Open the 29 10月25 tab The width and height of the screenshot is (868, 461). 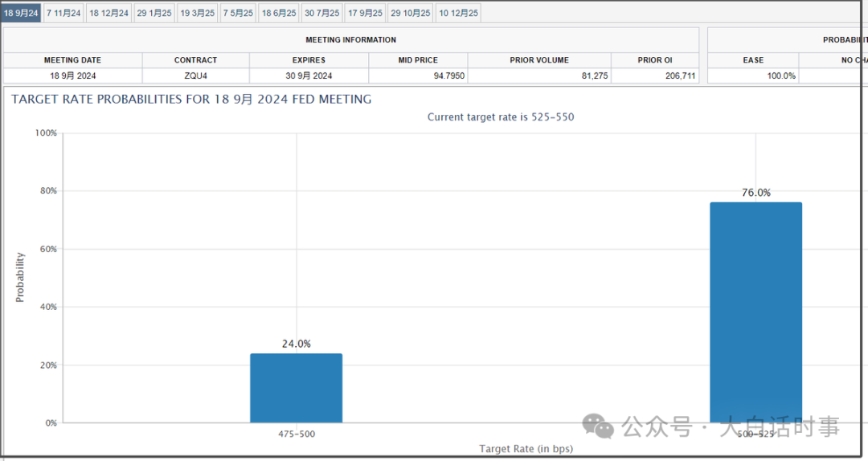[x=411, y=13]
